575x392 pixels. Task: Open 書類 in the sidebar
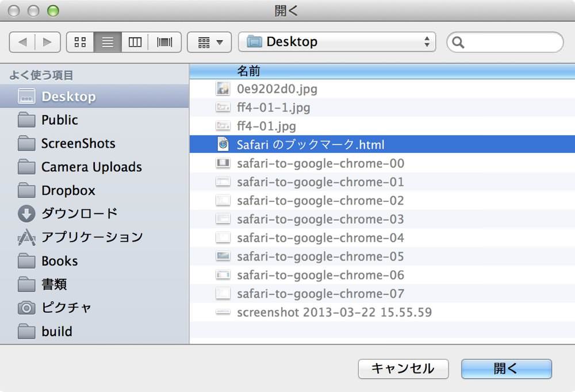(95, 284)
